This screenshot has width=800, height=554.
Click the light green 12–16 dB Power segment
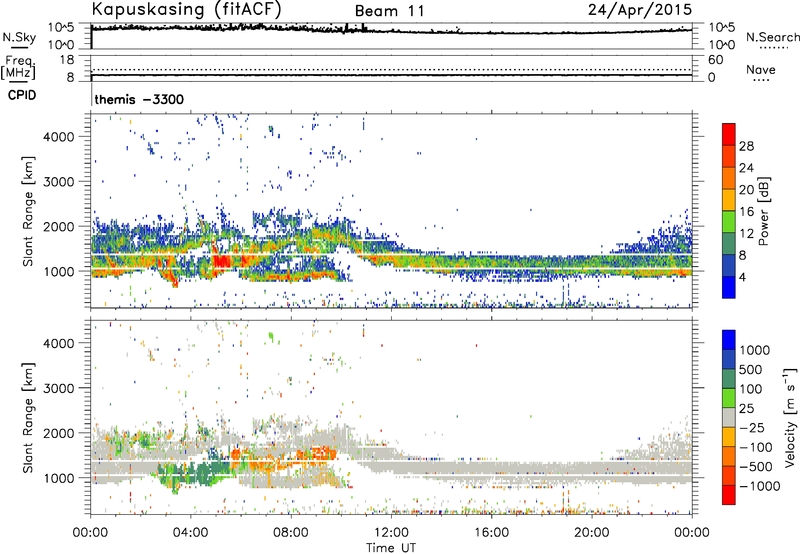pos(729,222)
